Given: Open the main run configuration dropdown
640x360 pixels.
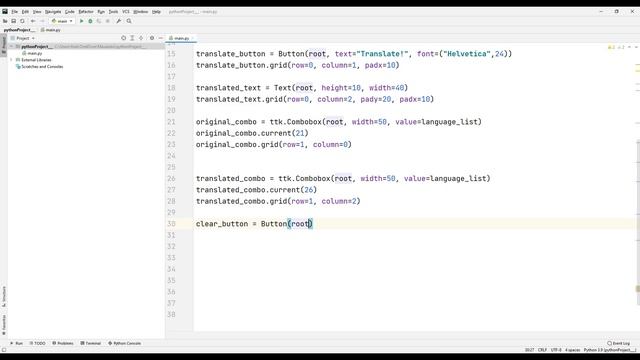Looking at the screenshot, I should (62, 21).
